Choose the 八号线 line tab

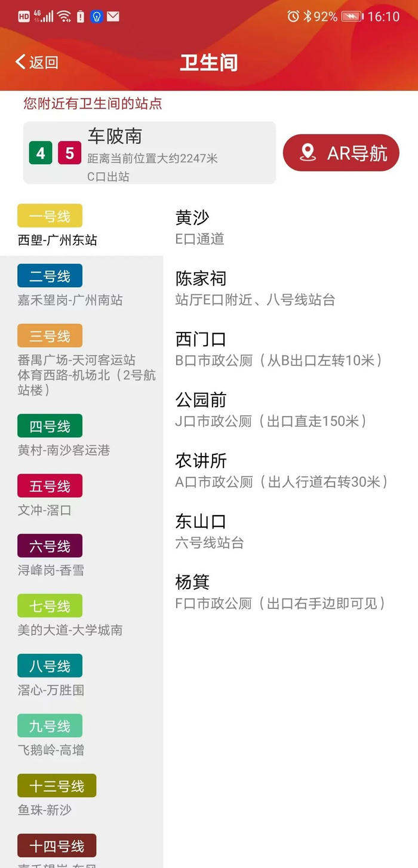coord(50,666)
